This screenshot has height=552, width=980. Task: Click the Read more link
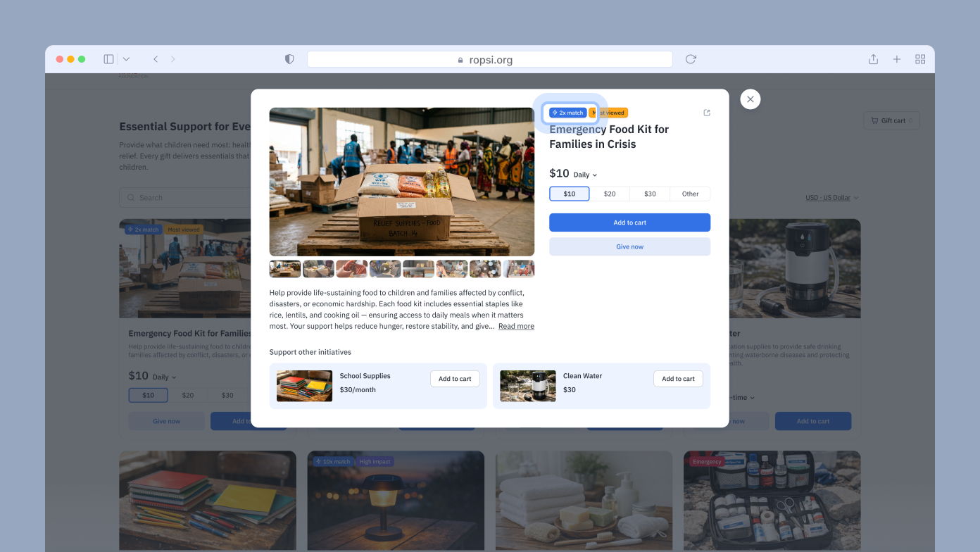click(x=516, y=326)
